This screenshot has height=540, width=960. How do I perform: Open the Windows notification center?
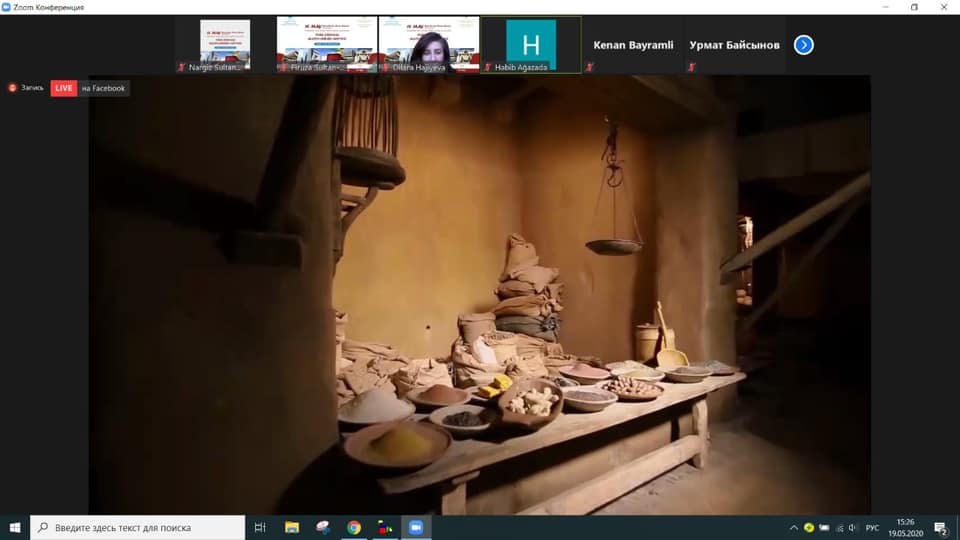pyautogui.click(x=941, y=527)
